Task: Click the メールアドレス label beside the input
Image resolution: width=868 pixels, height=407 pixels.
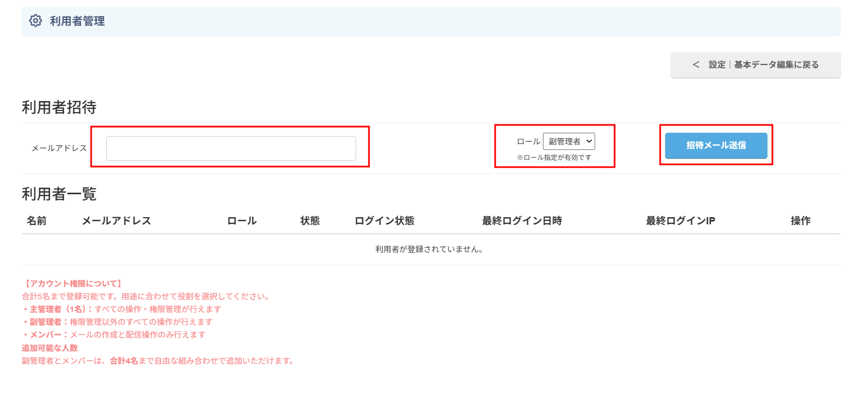Action: (59, 148)
